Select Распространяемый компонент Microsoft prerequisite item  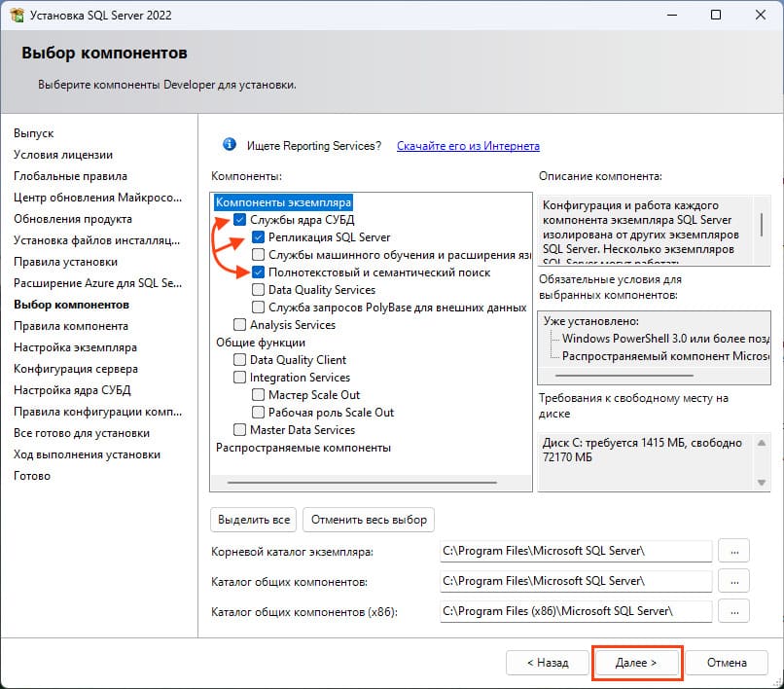coord(665,356)
